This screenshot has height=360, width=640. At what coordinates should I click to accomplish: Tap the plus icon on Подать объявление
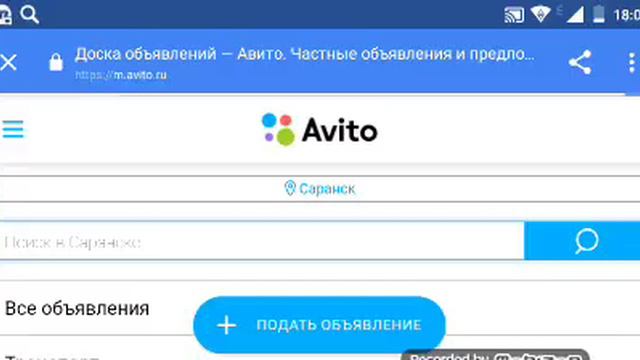point(227,325)
